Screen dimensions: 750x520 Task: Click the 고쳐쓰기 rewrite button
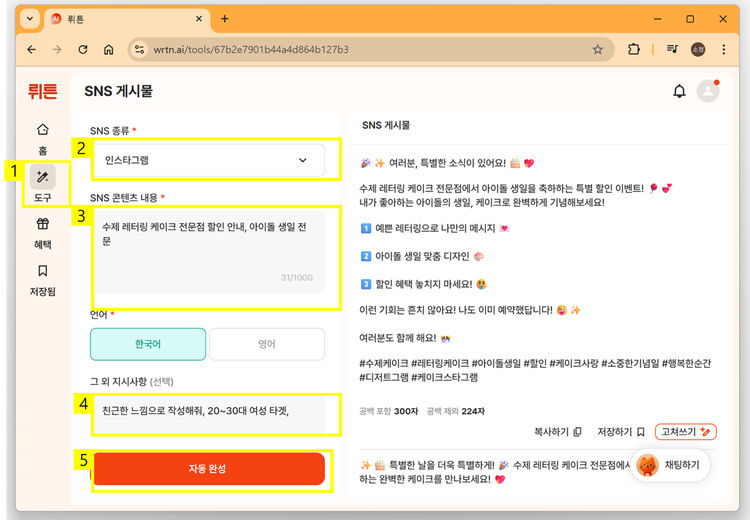pyautogui.click(x=685, y=431)
